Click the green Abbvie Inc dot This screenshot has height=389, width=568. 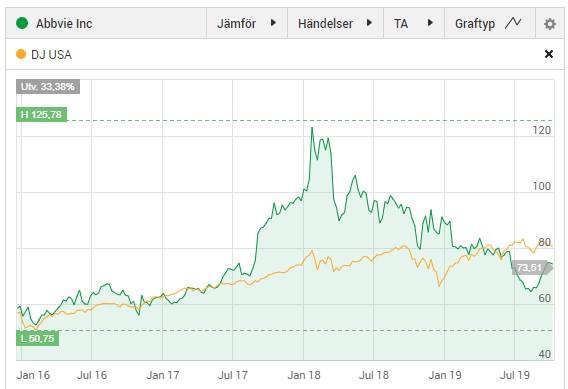(22, 23)
